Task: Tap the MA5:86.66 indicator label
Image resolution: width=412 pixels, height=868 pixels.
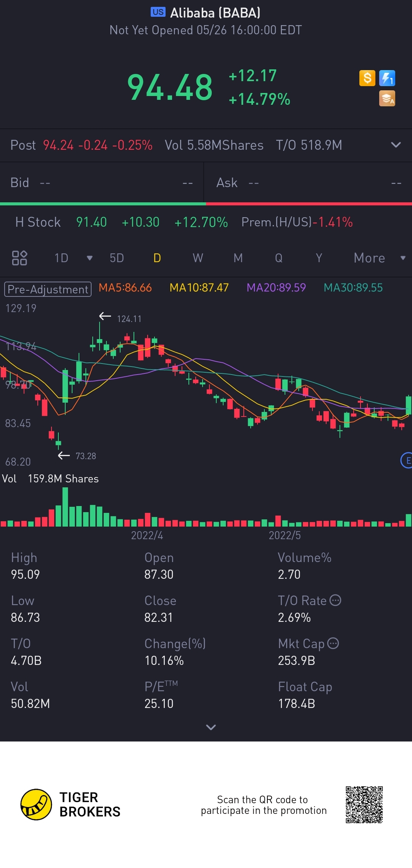Action: (x=125, y=288)
